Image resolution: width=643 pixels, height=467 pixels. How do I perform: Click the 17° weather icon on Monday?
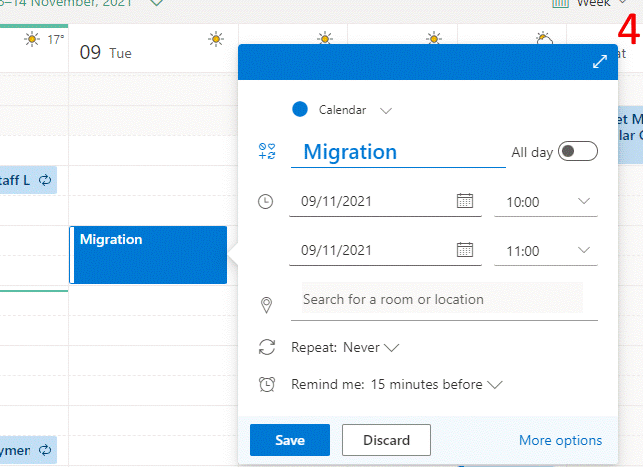point(32,39)
